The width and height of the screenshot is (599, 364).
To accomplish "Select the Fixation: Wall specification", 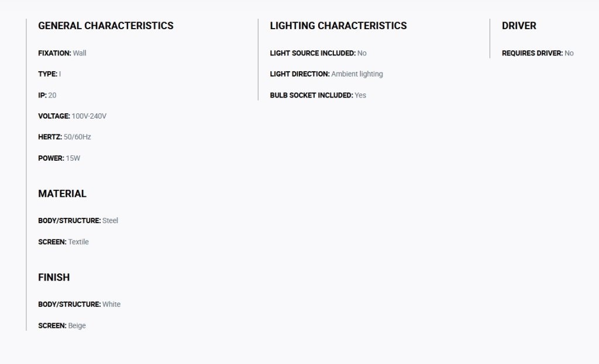I will 62,53.
